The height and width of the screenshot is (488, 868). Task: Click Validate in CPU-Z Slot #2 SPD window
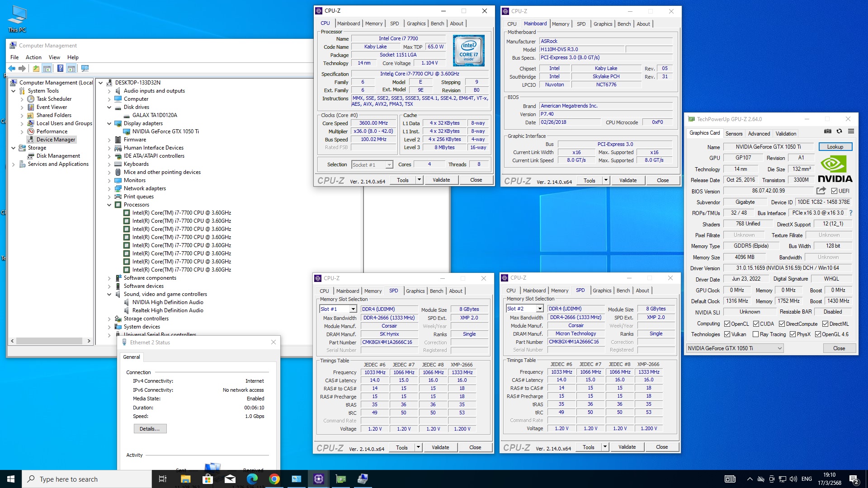click(x=627, y=447)
